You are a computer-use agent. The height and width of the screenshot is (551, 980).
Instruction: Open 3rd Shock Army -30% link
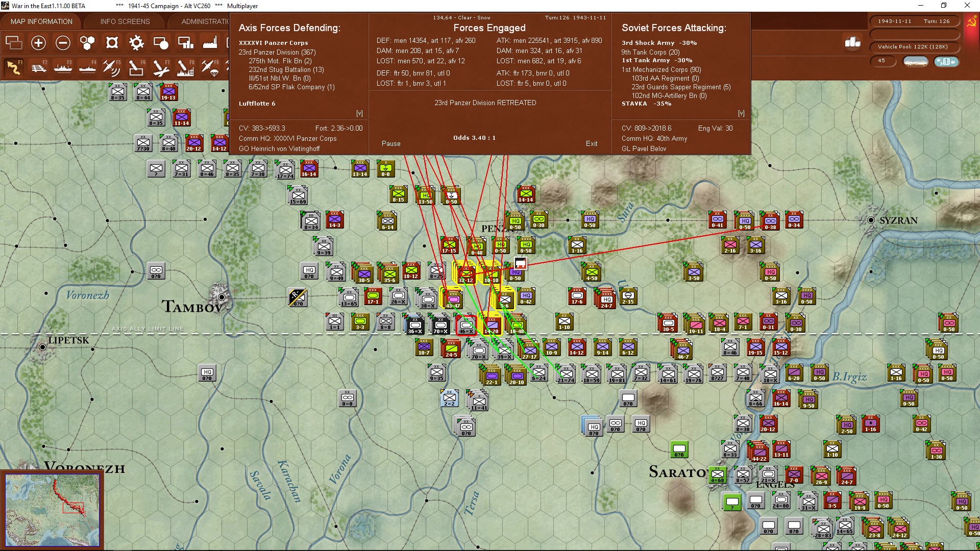point(659,43)
